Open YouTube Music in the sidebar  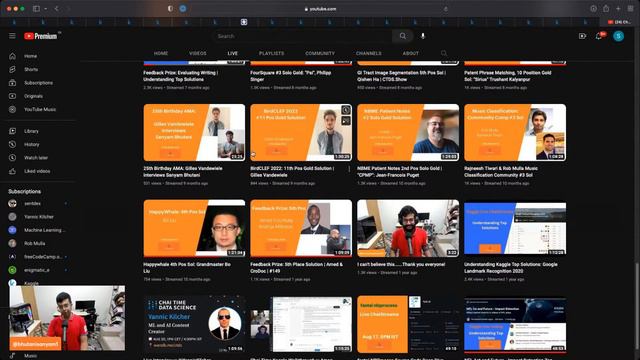point(39,109)
